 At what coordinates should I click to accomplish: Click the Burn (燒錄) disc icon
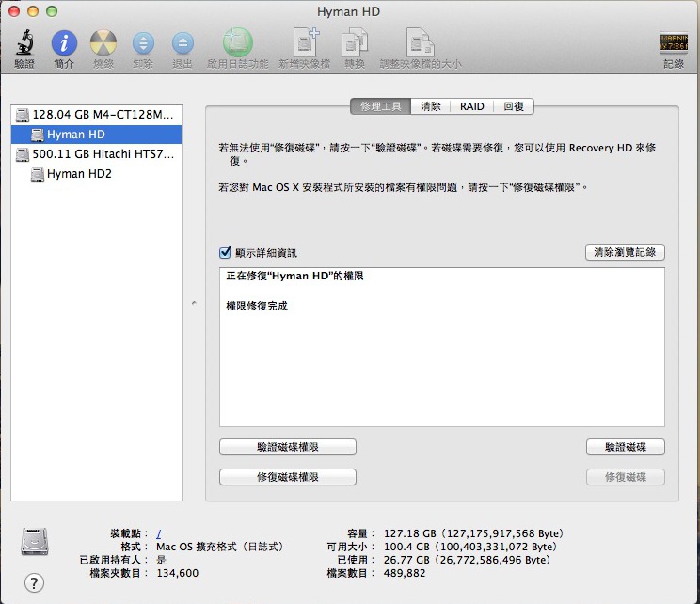[x=103, y=43]
